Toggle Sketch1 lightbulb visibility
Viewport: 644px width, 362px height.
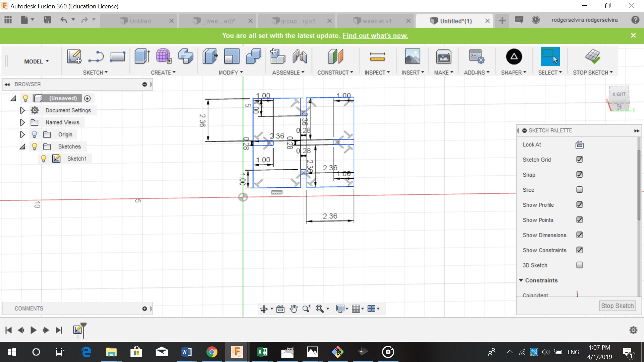pos(44,159)
